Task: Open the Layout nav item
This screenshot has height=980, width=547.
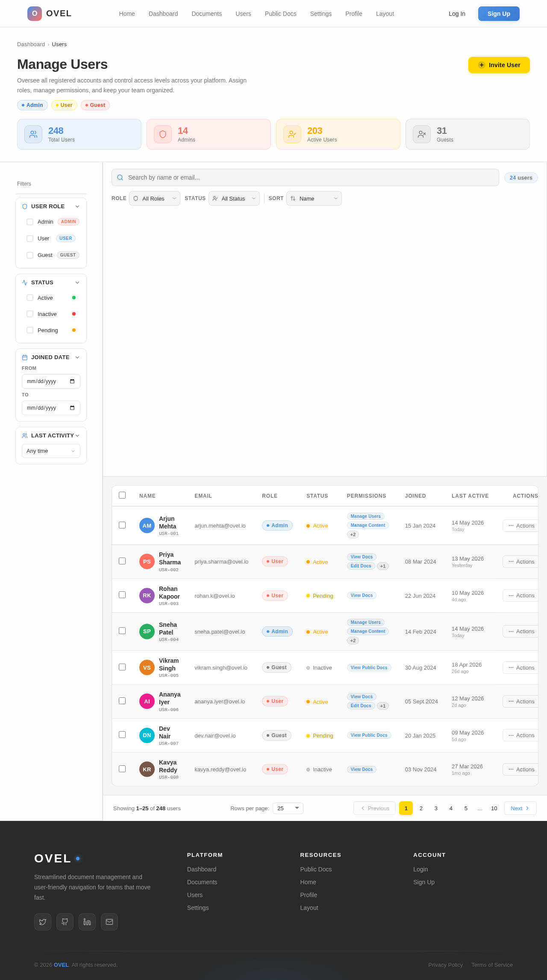Action: coord(385,14)
